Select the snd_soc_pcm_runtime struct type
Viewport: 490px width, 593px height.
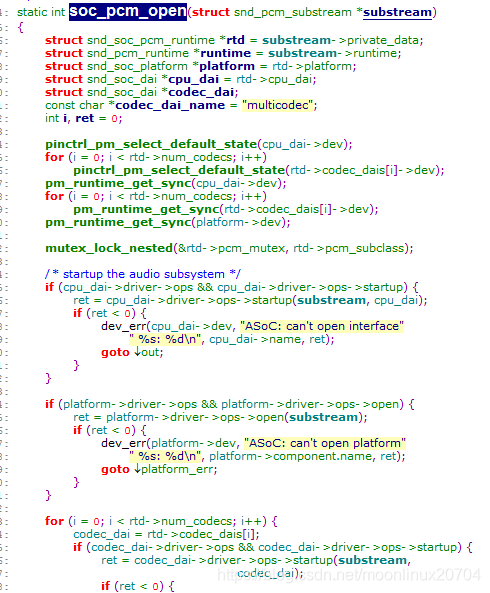click(x=151, y=40)
